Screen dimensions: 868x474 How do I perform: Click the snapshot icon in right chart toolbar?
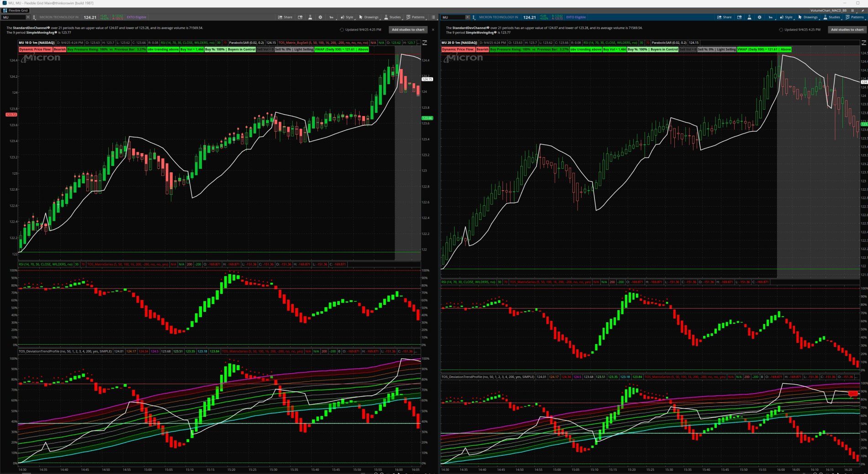(739, 17)
